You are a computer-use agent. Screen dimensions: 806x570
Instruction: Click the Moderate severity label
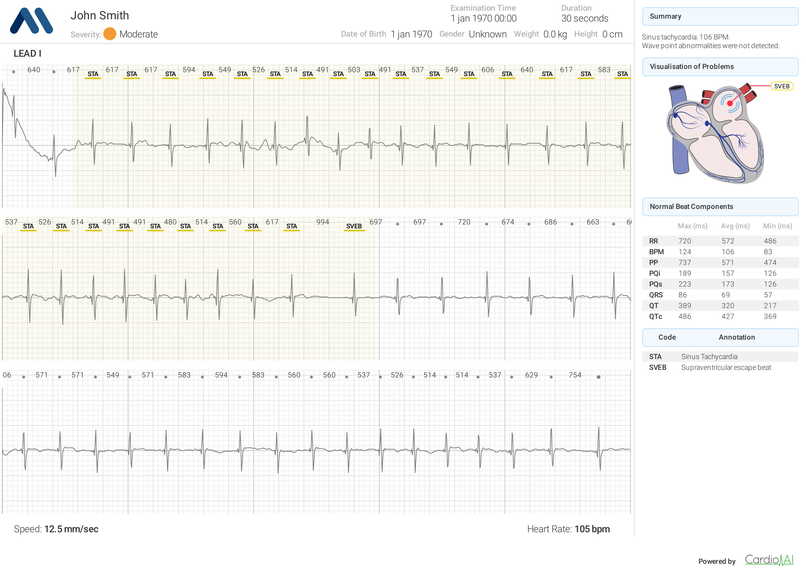138,34
